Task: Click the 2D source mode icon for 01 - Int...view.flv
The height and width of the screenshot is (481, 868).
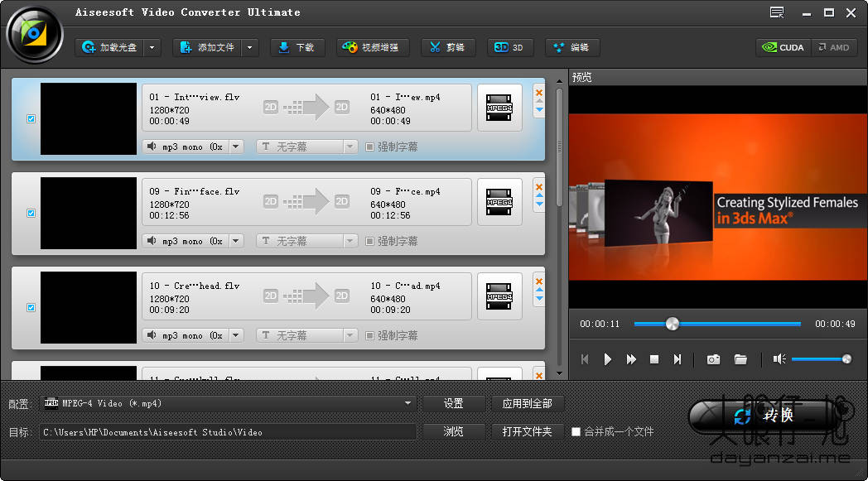Action: (x=271, y=107)
